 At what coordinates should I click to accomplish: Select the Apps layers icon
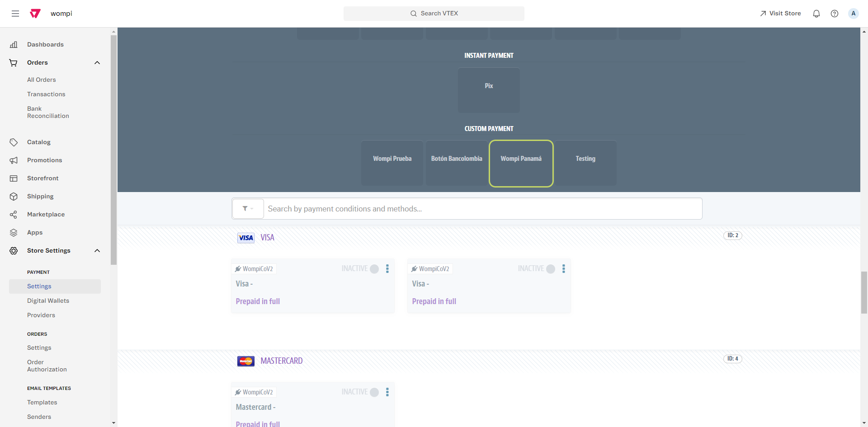[14, 232]
